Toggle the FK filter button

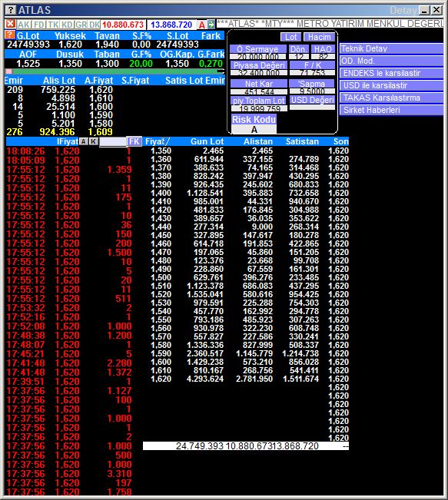[x=134, y=141]
